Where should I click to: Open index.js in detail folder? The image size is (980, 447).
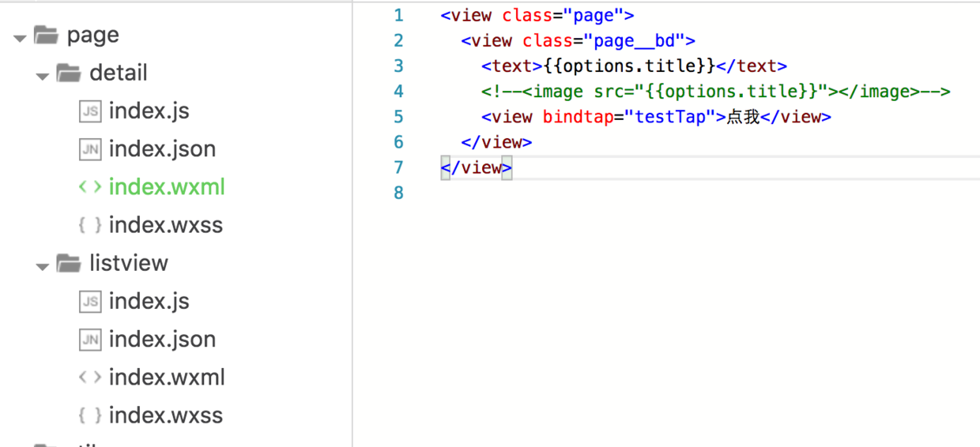pos(149,111)
